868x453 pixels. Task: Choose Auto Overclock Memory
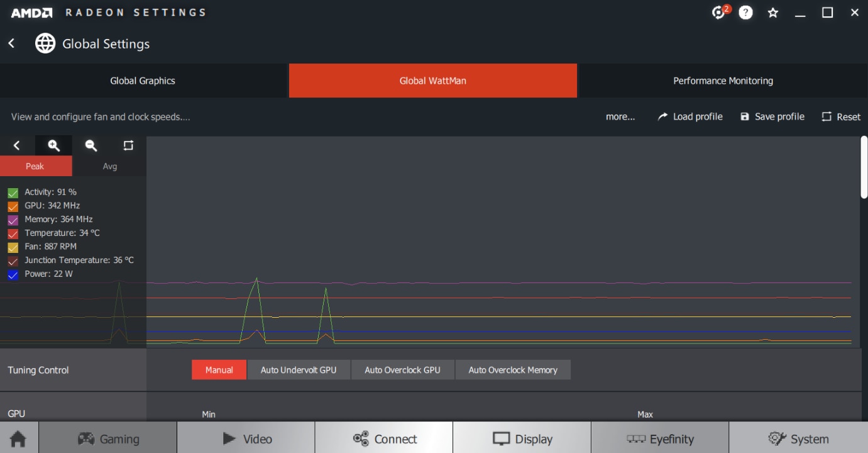point(513,370)
